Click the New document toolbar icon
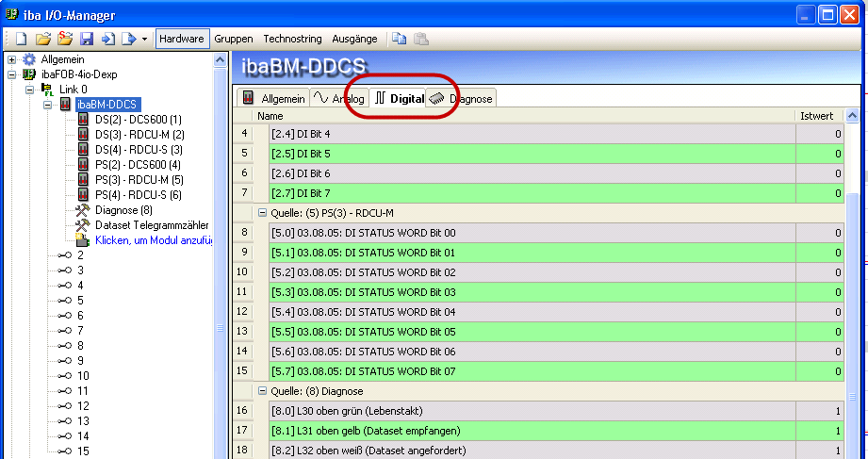868x459 pixels. point(21,39)
